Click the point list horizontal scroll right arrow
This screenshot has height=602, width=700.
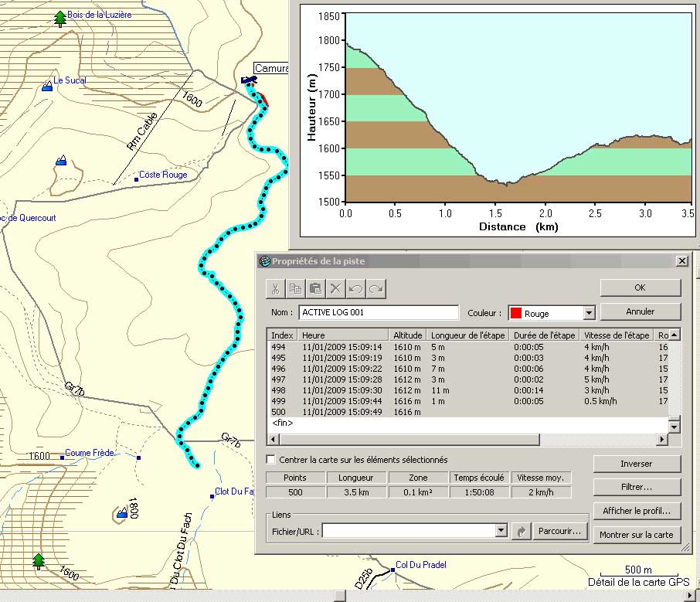click(662, 440)
